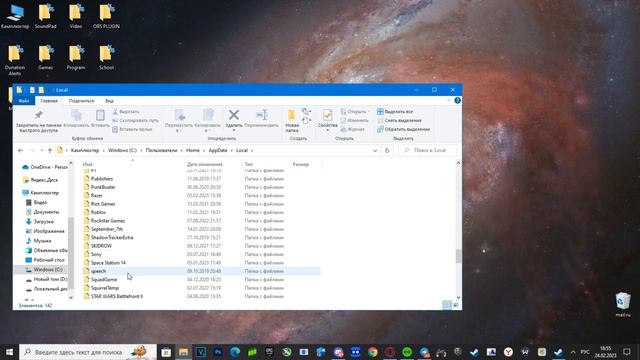The height and width of the screenshot is (360, 640).
Task: Switch to the Вид ribbon tab
Action: coord(109,101)
